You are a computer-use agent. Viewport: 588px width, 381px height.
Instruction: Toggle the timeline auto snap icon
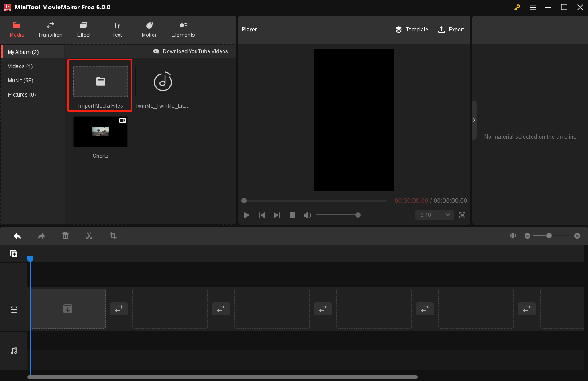pos(513,236)
